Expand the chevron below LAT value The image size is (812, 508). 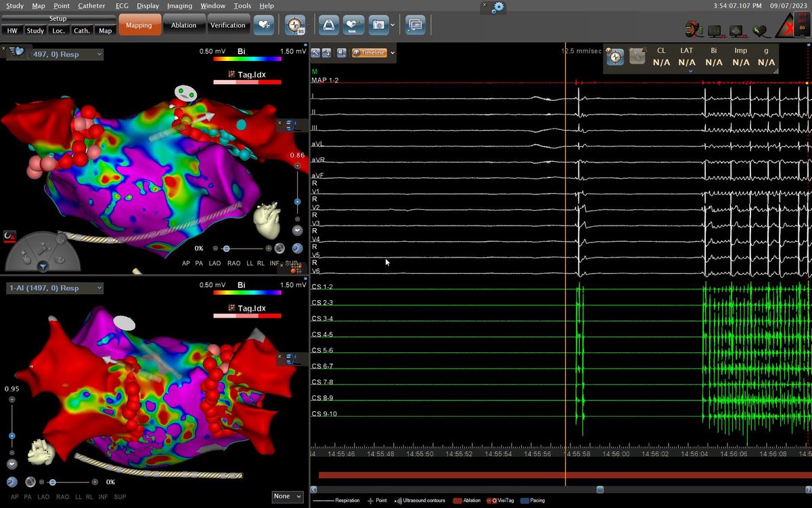click(690, 71)
